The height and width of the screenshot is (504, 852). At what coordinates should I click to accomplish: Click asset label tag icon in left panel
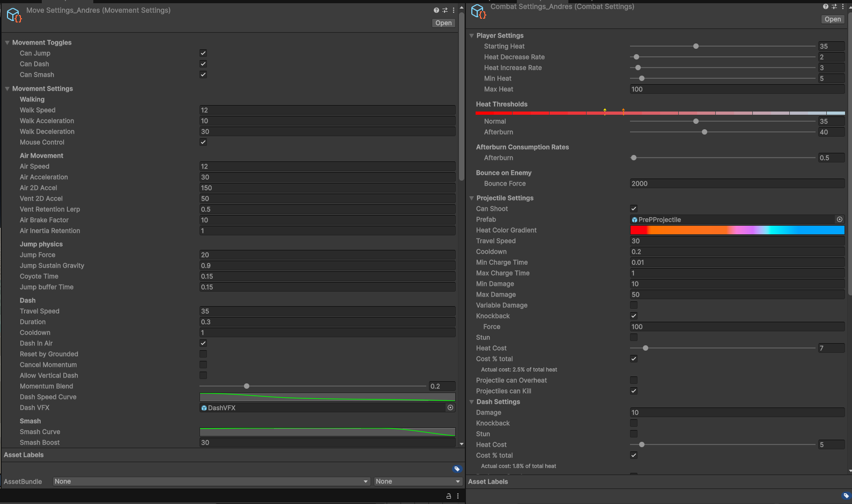(457, 469)
